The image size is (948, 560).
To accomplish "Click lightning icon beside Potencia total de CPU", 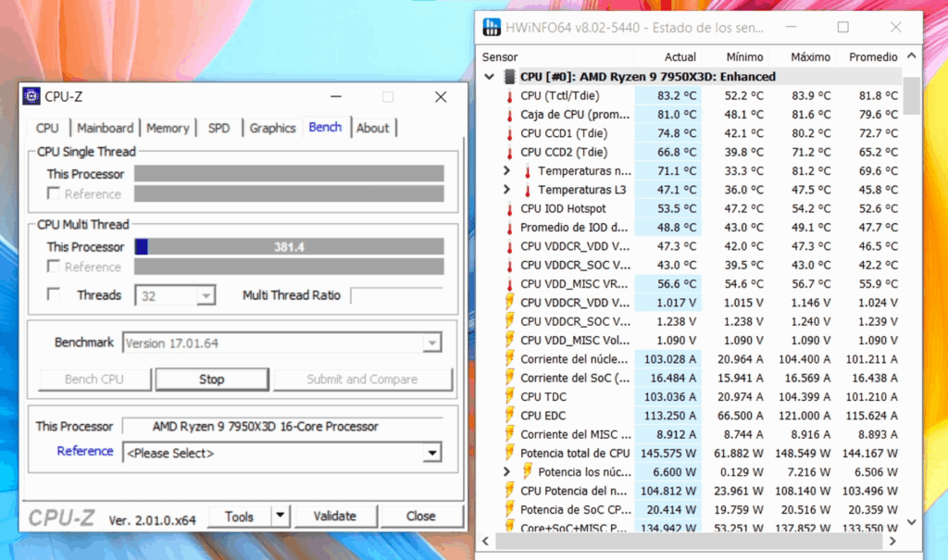I will 508,453.
